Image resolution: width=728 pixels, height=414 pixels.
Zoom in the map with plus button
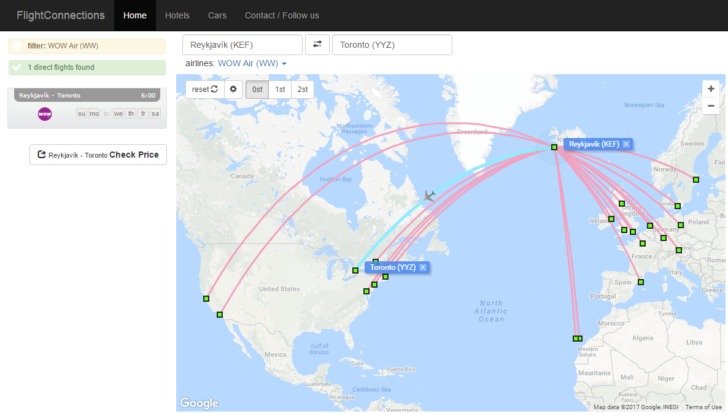tap(711, 89)
